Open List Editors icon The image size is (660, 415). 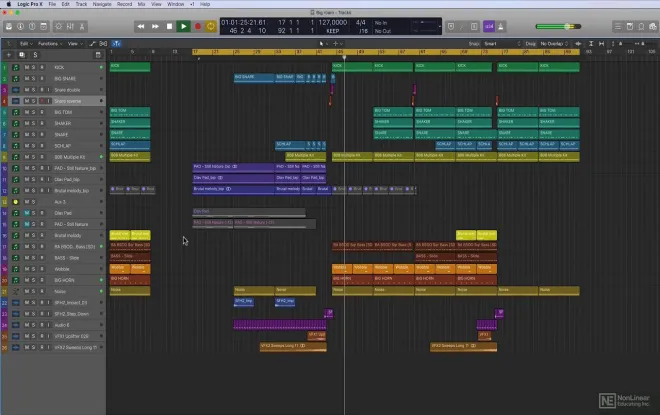coord(618,27)
